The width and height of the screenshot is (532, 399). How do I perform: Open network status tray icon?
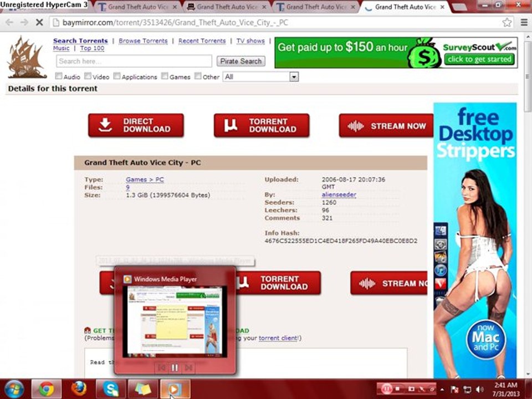(x=467, y=389)
